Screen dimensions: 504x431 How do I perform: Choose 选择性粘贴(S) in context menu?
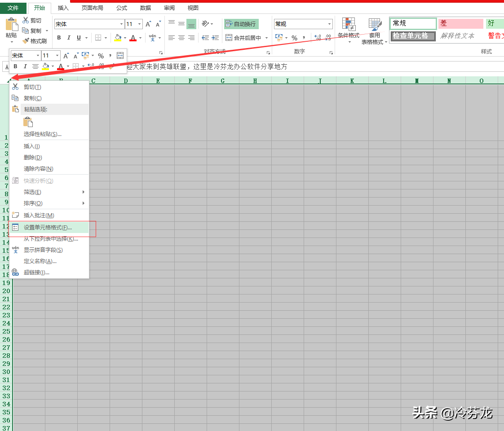click(x=49, y=134)
